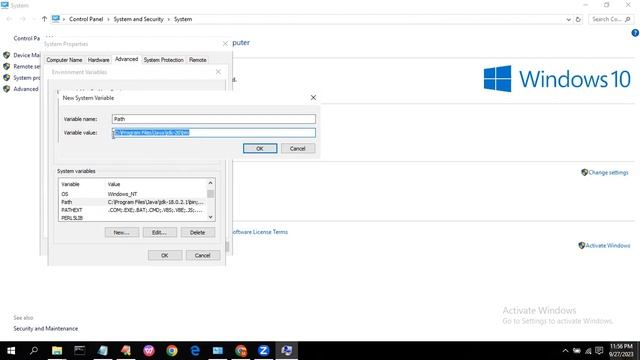Select the OS variable row
The height and width of the screenshot is (360, 640).
click(133, 194)
